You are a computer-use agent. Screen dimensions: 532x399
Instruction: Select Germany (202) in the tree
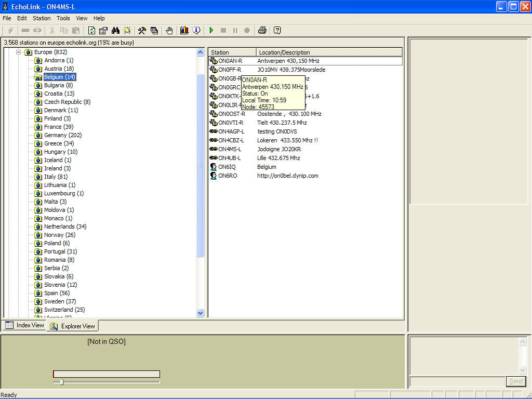pyautogui.click(x=63, y=135)
